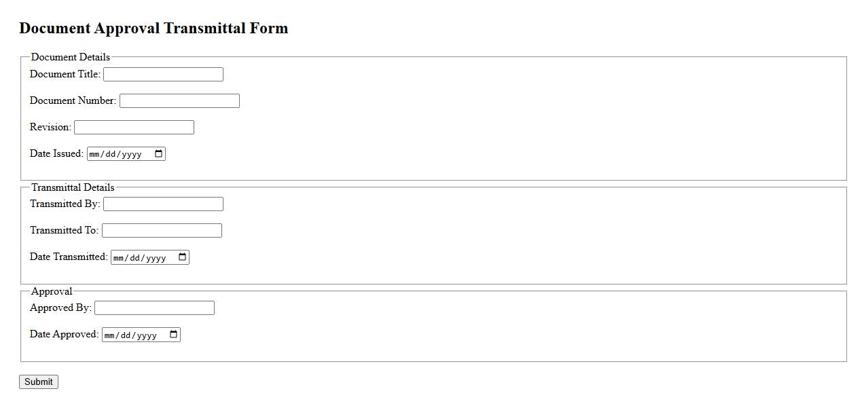Open the Date Transmitted calendar picker icon
Viewport: 868px width, 408px height.
point(183,257)
